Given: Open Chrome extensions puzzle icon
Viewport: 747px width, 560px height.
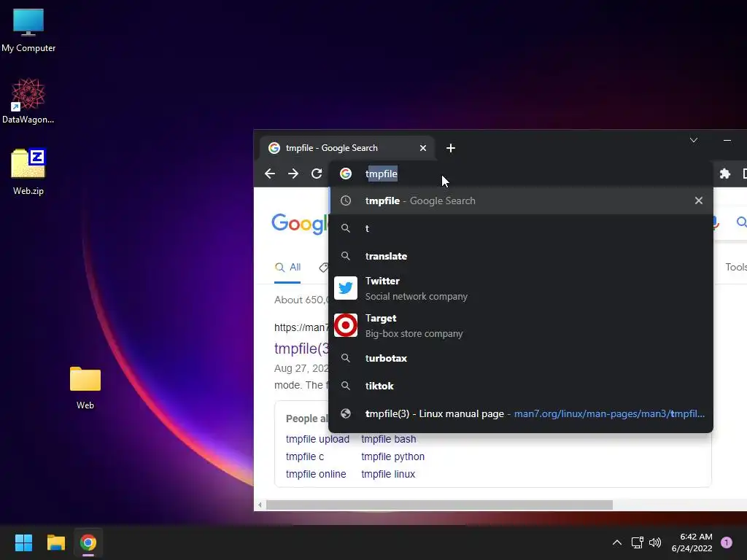Looking at the screenshot, I should 725,174.
